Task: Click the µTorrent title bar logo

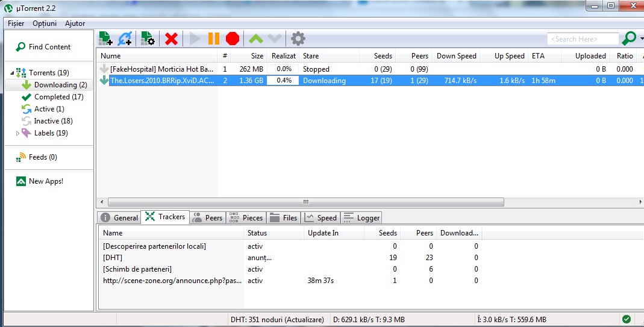Action: click(x=8, y=8)
